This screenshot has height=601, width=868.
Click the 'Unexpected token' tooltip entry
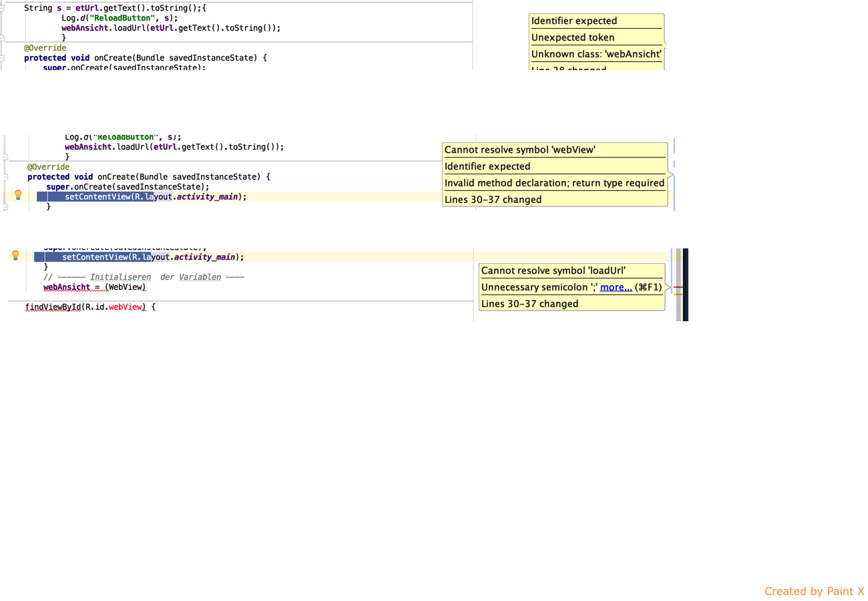[x=572, y=37]
